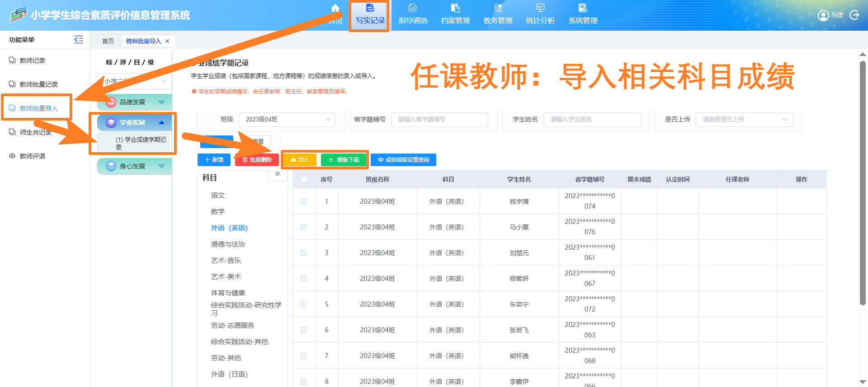
Task: Collapse the 功能菜单 sidebar icon
Action: pos(79,40)
